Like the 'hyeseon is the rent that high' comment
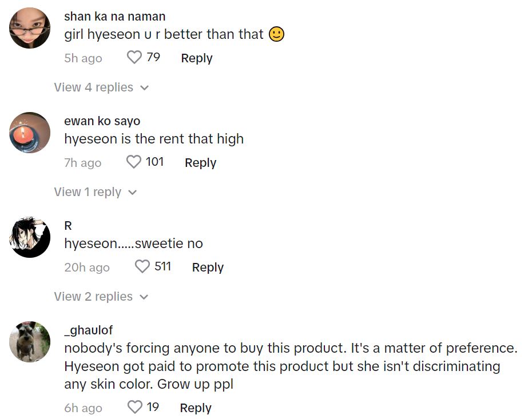This screenshot has height=419, width=532. [x=134, y=162]
